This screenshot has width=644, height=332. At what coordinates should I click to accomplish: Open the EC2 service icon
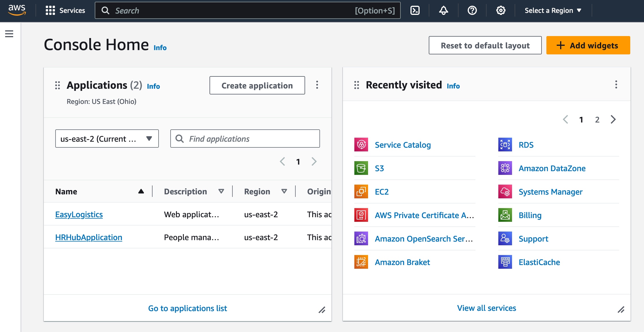coord(361,192)
